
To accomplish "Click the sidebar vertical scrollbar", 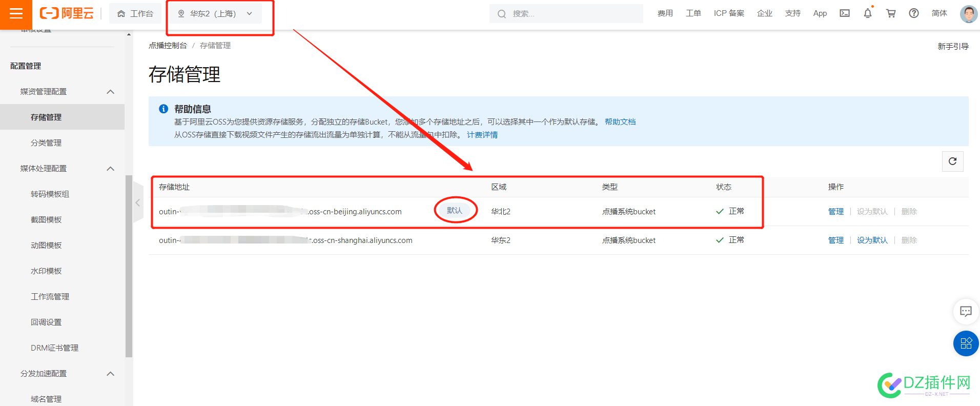I will (x=129, y=266).
